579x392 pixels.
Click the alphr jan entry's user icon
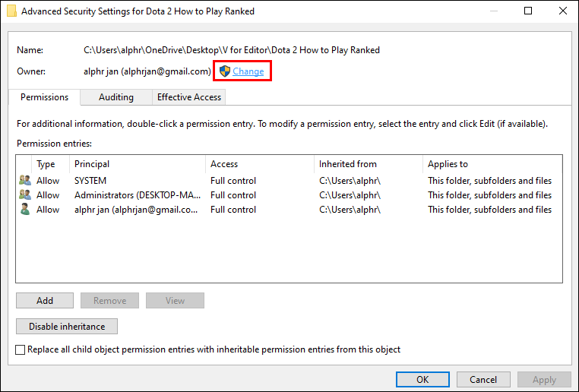(25, 210)
